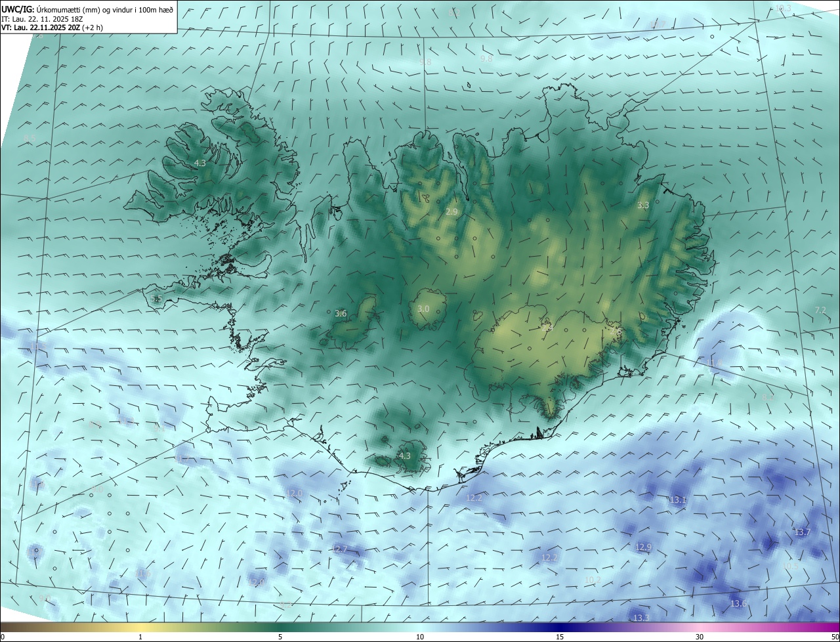Click the 5 tick label on the color scale

[280, 637]
